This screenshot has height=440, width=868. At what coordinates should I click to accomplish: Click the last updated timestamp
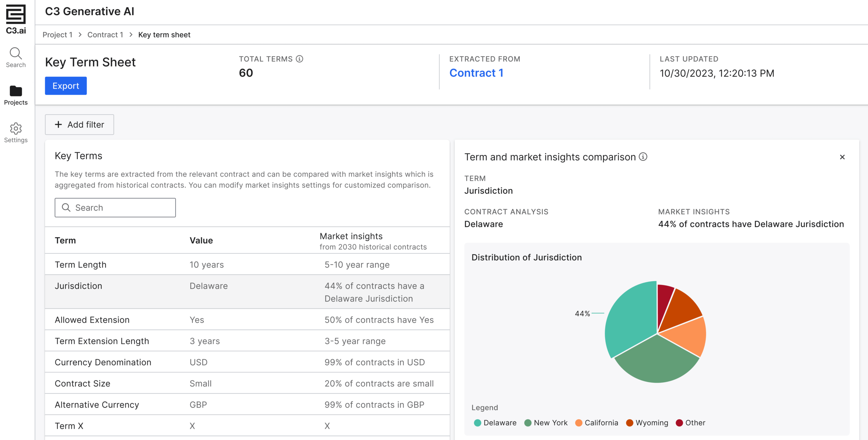pos(717,73)
